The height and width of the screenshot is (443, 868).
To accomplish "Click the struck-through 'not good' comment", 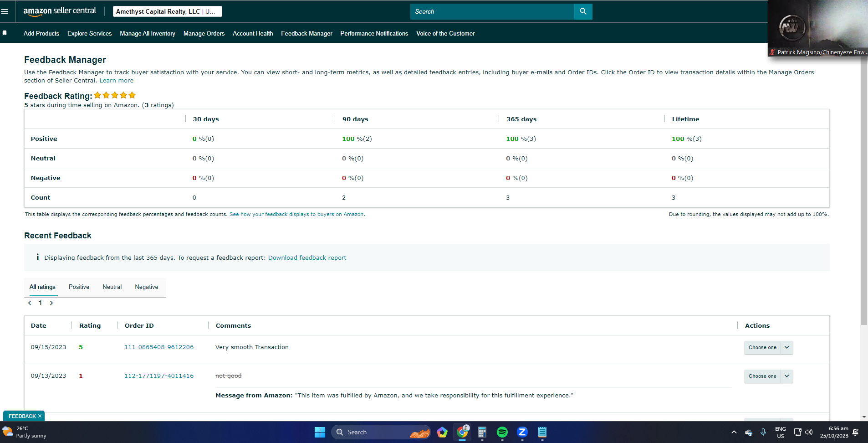I will pos(229,376).
